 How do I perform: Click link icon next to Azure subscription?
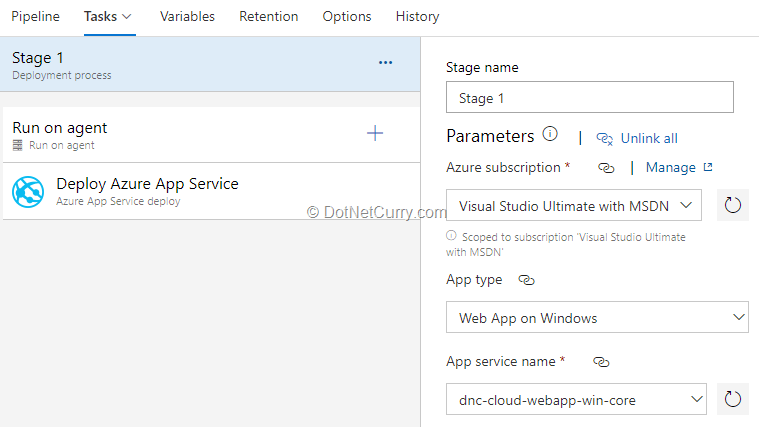coord(606,168)
